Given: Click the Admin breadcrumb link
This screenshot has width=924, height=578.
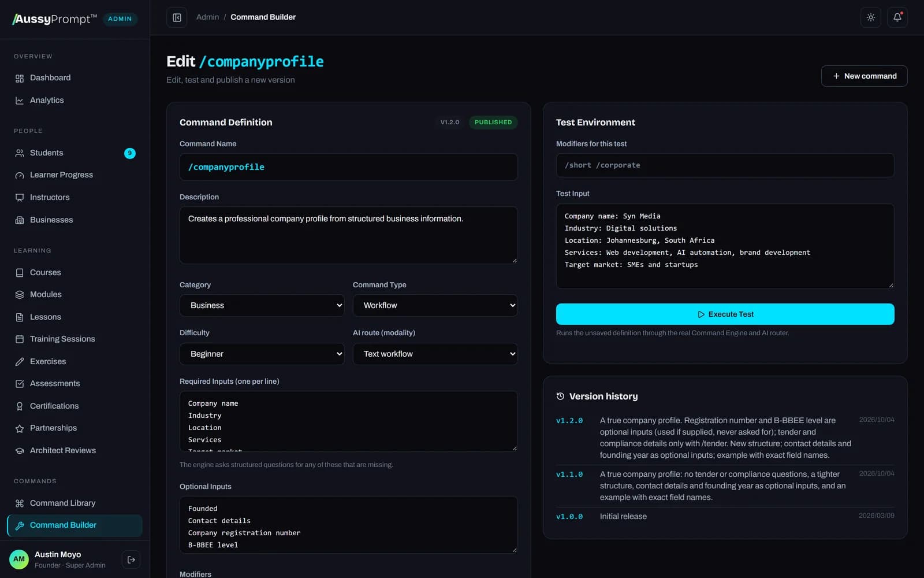Looking at the screenshot, I should coord(207,17).
